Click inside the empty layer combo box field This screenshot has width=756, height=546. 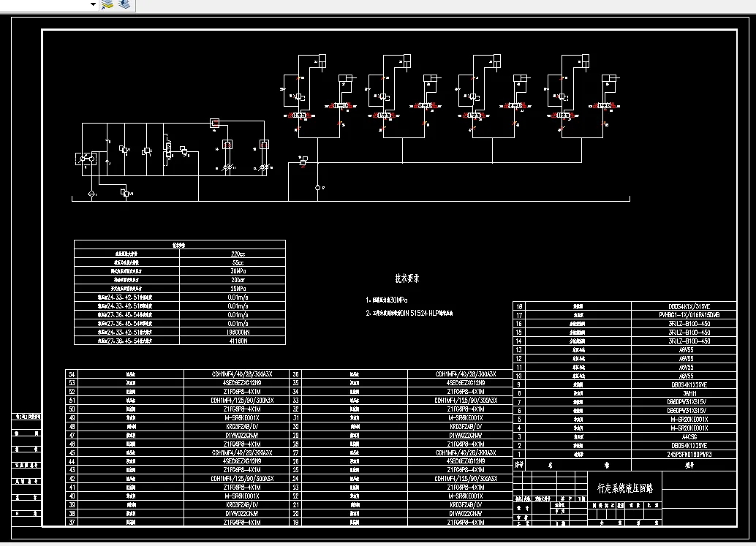45,4
